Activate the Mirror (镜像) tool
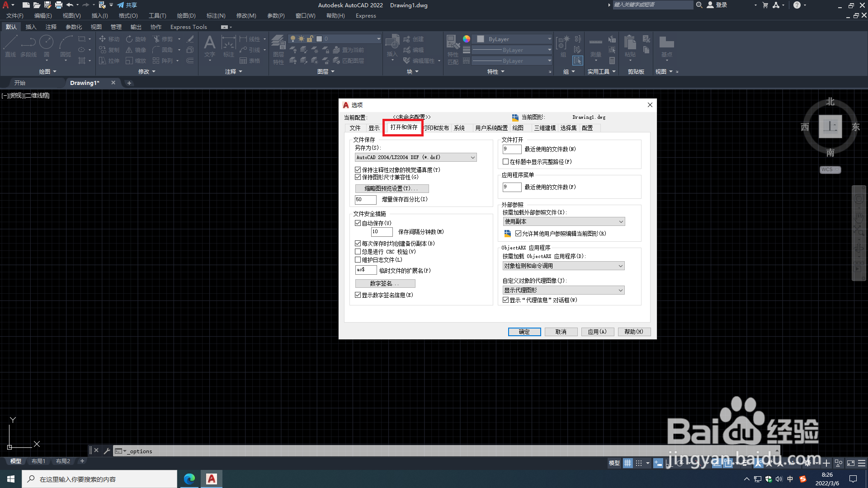The height and width of the screenshot is (488, 868). point(136,50)
